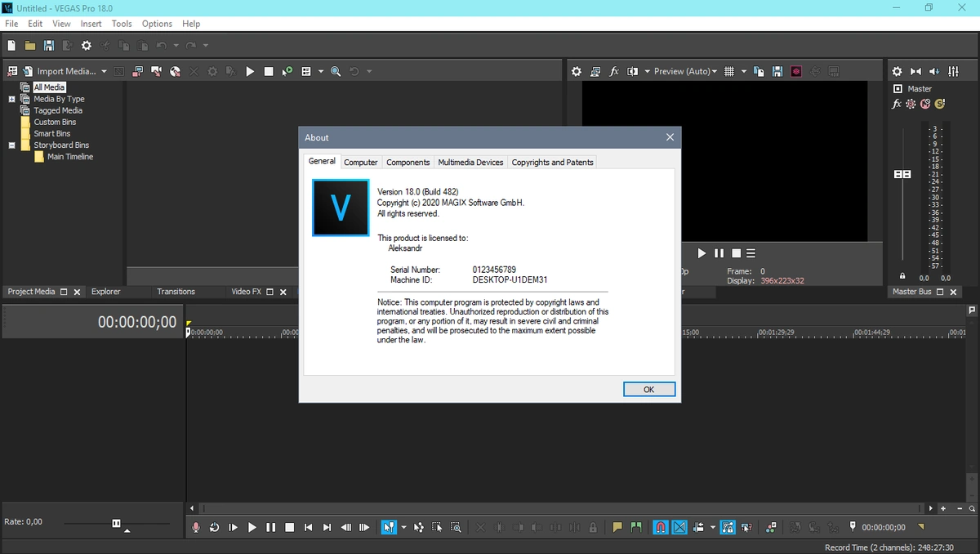Open the Components tab in the About dialog
This screenshot has width=980, height=554.
click(408, 163)
